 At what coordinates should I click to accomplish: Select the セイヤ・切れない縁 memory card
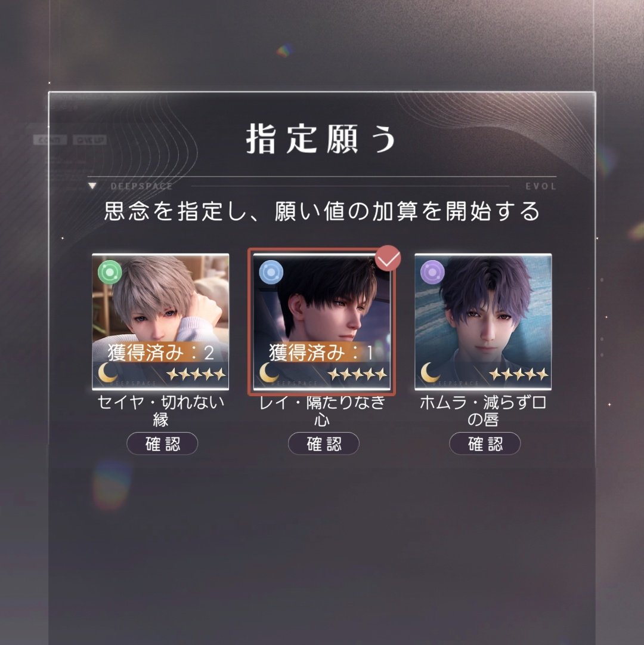click(160, 322)
